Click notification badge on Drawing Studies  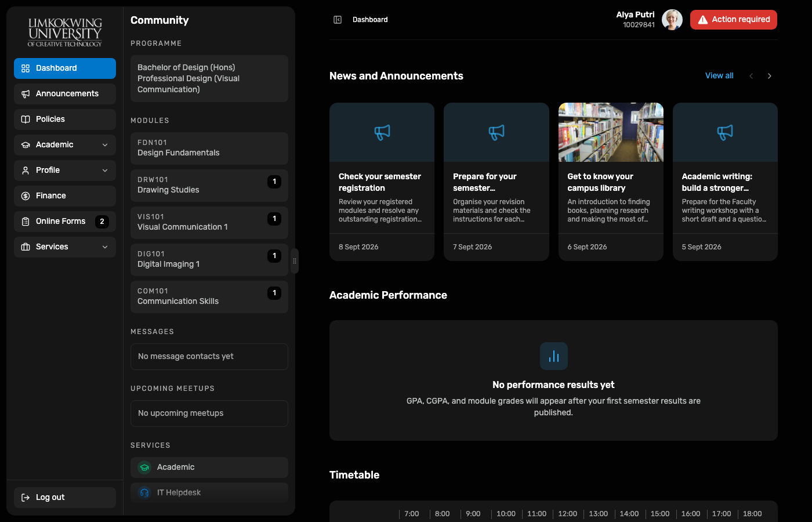coord(274,182)
